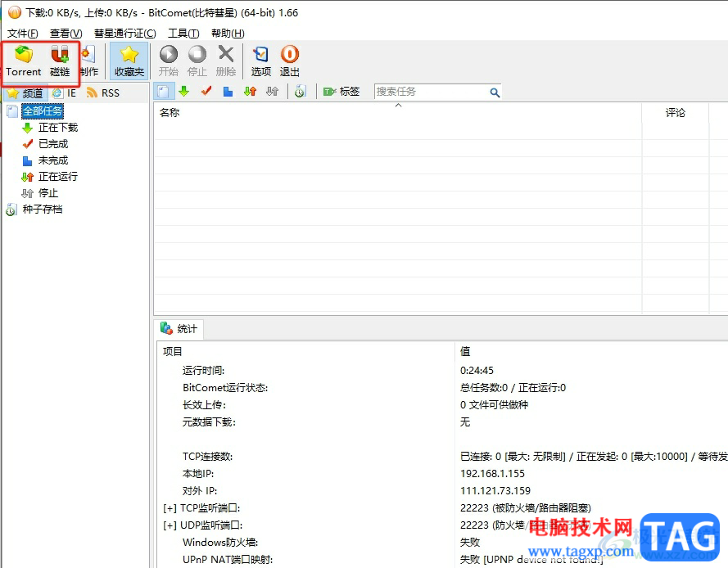Viewport: 728px width, 568px height.
Task: Select the run time value 0:24:45
Action: coord(477,371)
